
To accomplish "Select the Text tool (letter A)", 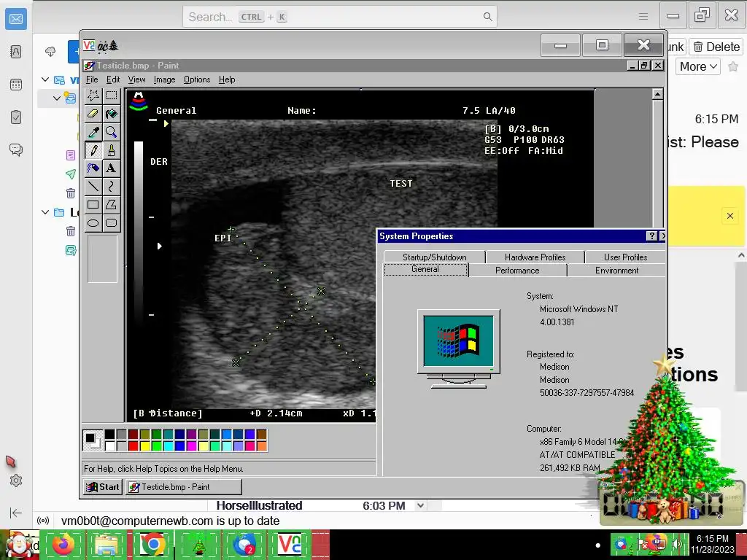I will (x=112, y=168).
